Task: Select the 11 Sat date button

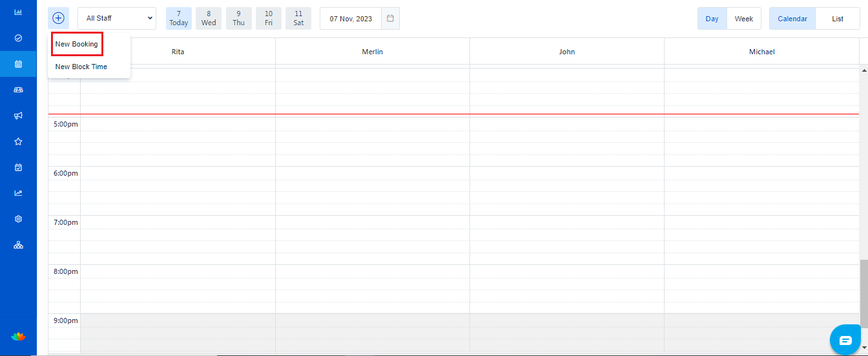Action: click(x=298, y=18)
